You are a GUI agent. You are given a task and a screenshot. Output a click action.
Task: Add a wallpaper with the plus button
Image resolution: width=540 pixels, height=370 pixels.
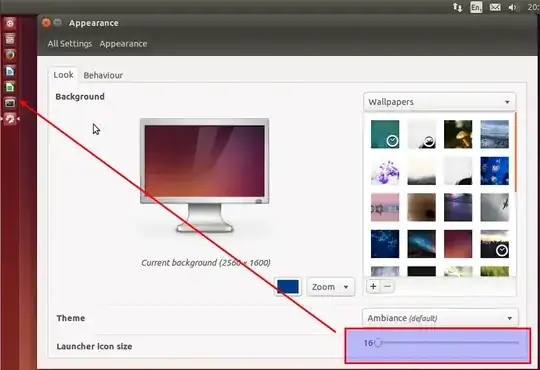point(373,286)
